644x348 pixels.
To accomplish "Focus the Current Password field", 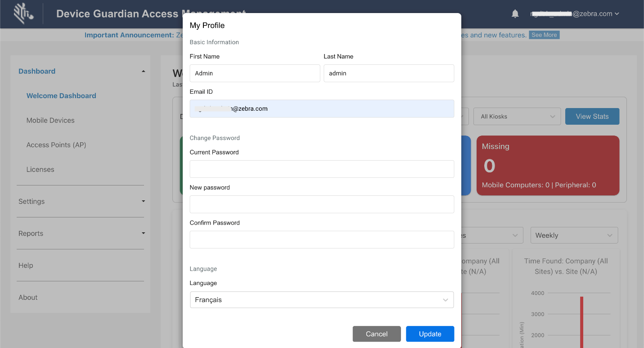I will click(322, 169).
